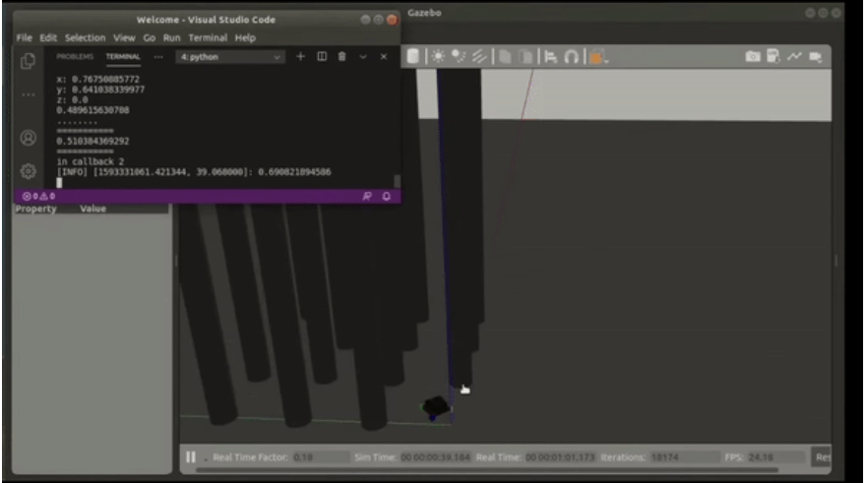Pause the Gazebo simulation
Image resolution: width=868 pixels, height=483 pixels.
pyautogui.click(x=191, y=457)
